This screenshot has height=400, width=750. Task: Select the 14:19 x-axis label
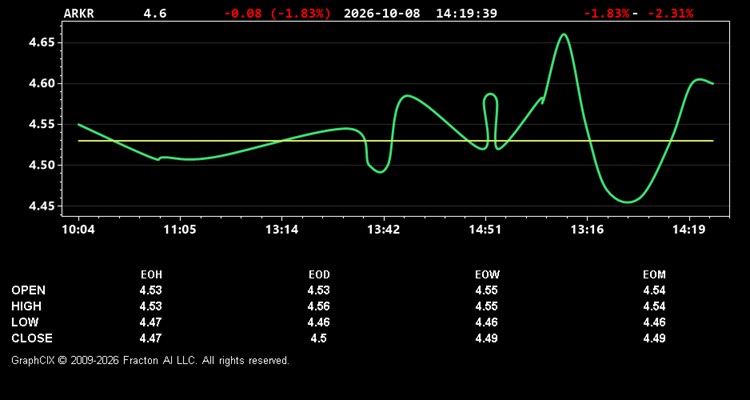(688, 230)
